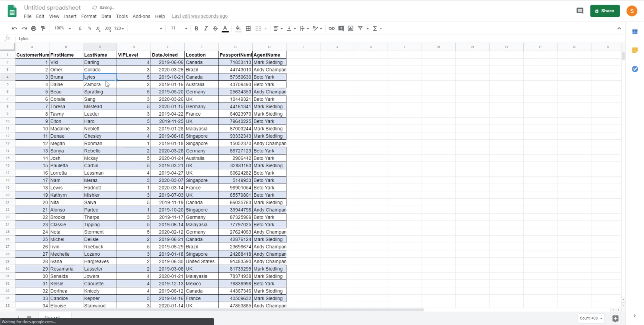644x325 pixels.
Task: Click the horizontal scrollbar thumb
Action: pos(220,310)
